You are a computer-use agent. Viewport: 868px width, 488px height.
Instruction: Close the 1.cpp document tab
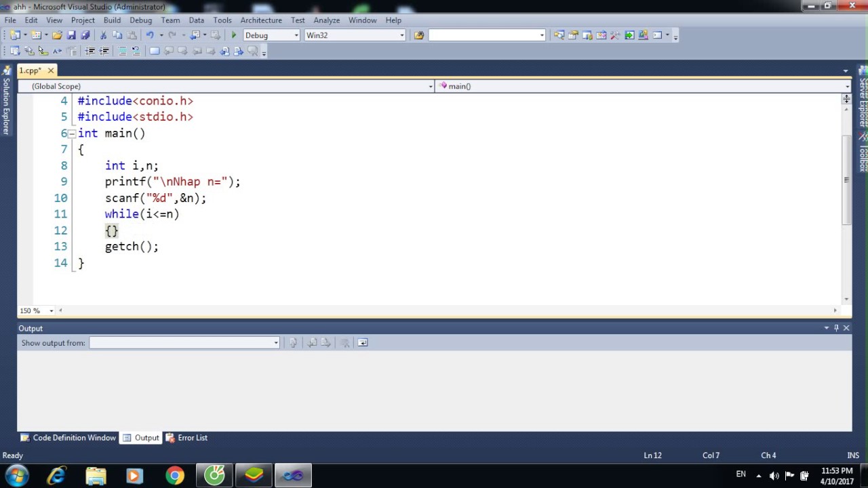(x=51, y=70)
